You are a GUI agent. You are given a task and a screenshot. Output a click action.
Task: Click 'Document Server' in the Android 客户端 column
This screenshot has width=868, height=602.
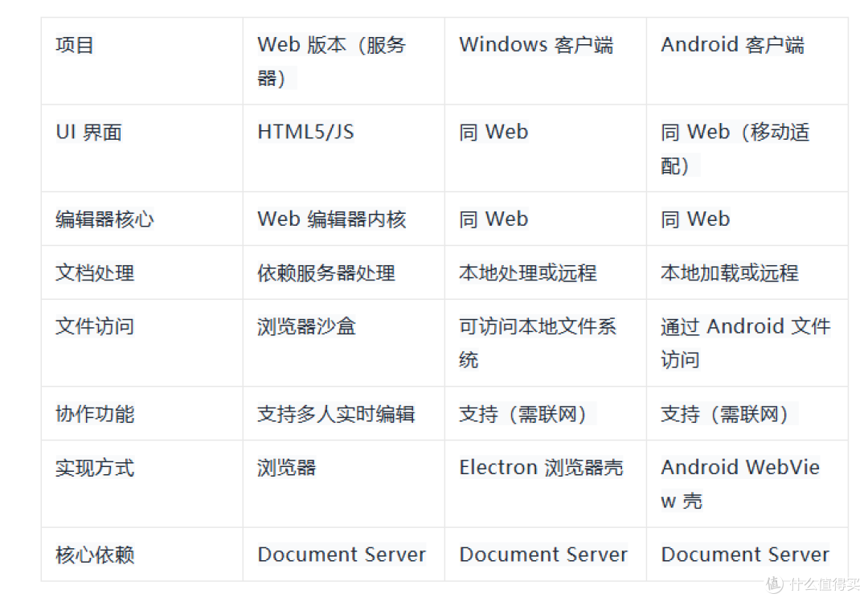pos(745,555)
